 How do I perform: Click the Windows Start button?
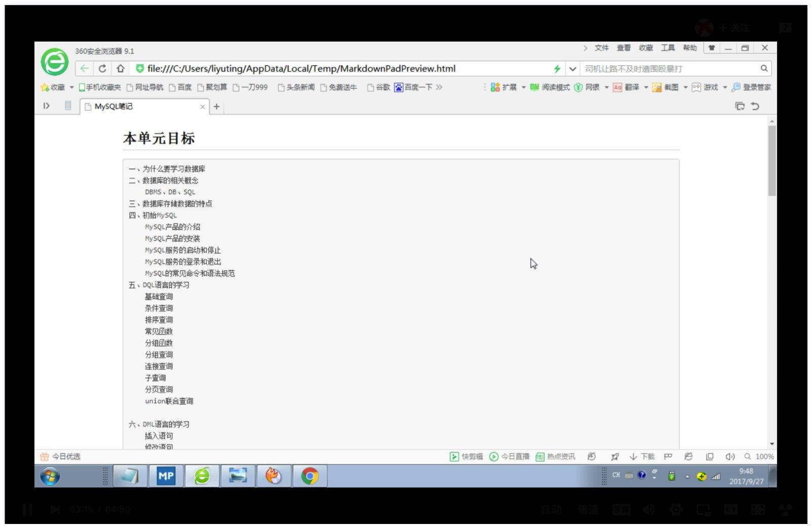(50, 476)
